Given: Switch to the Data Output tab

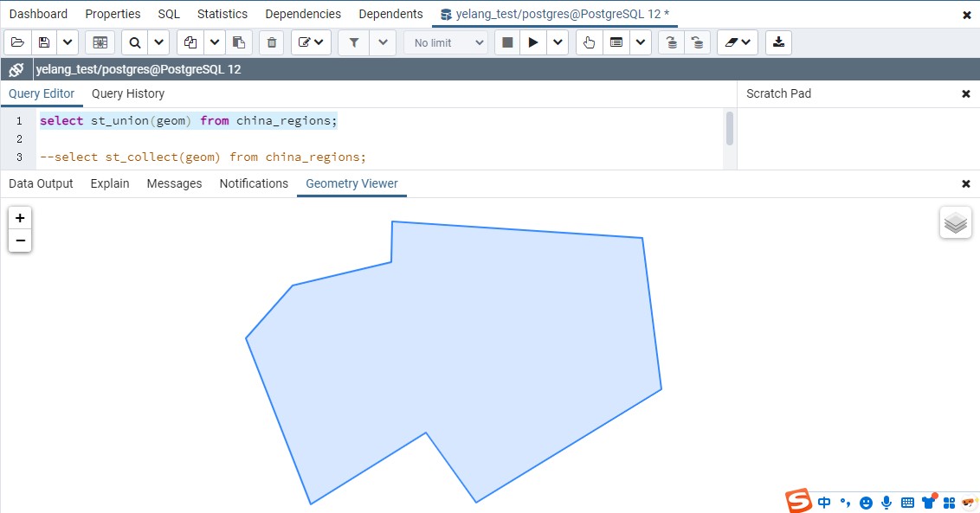Looking at the screenshot, I should [41, 183].
